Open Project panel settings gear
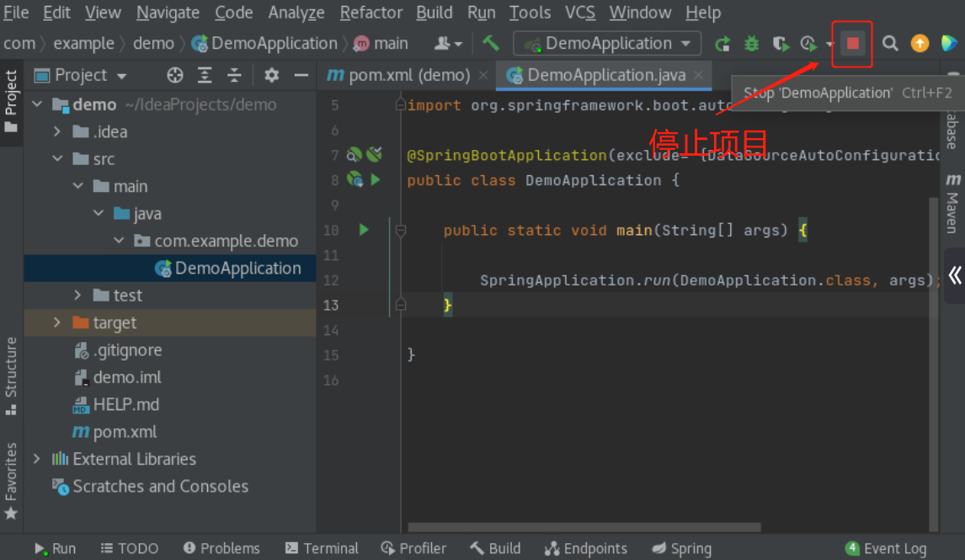The image size is (965, 560). click(271, 75)
